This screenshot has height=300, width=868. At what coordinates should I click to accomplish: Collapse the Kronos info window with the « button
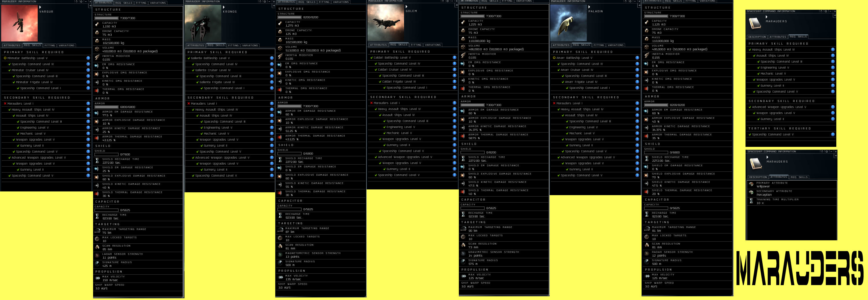(274, 6)
